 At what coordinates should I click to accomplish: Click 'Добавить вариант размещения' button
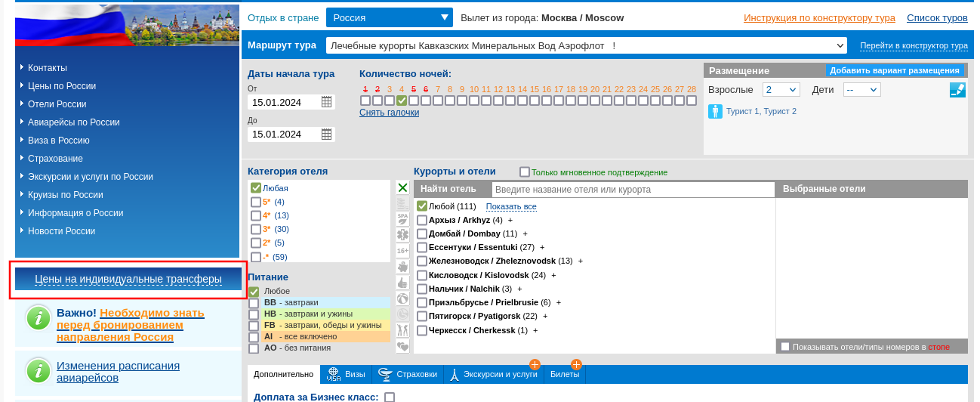[894, 71]
